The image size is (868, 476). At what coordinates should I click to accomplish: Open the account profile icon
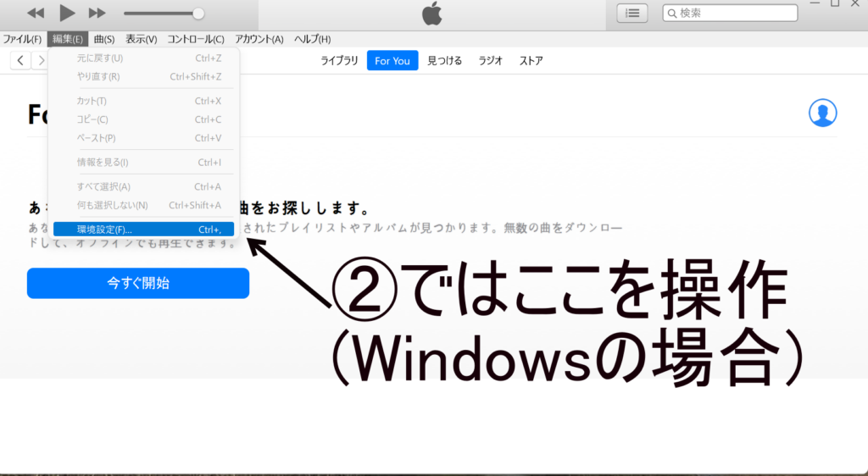pyautogui.click(x=822, y=113)
